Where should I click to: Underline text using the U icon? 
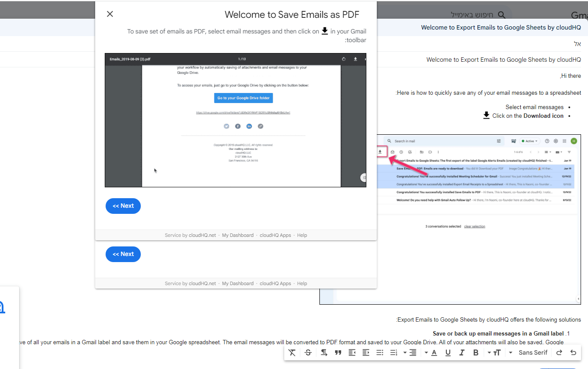448,352
